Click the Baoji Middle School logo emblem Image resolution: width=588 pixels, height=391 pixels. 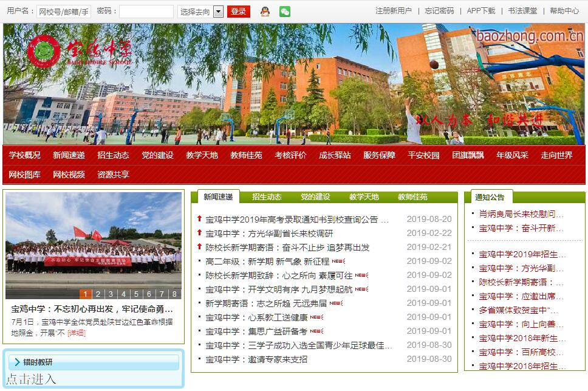pos(43,52)
